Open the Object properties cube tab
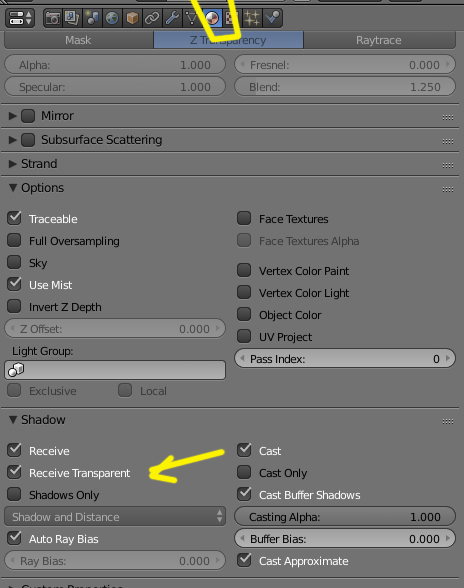 click(132, 18)
